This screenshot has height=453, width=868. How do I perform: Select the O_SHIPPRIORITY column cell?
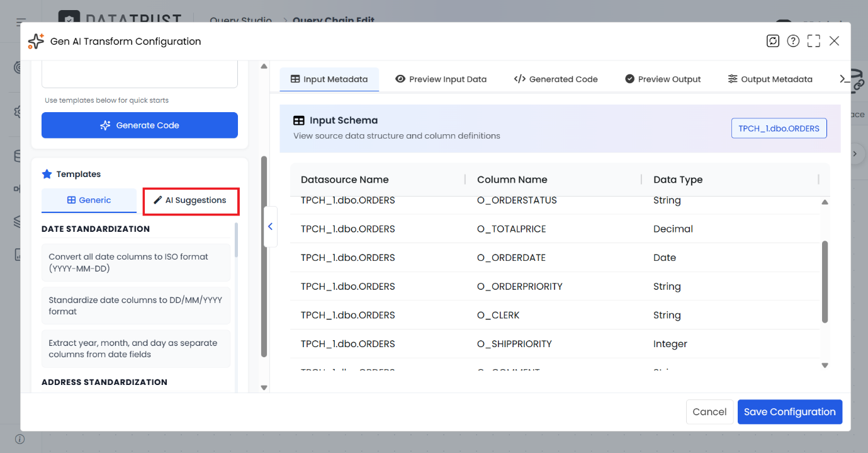tap(514, 344)
